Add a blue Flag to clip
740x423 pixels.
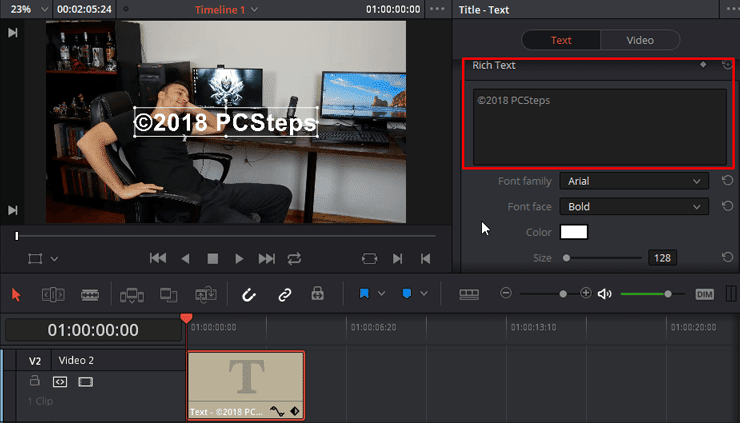364,294
